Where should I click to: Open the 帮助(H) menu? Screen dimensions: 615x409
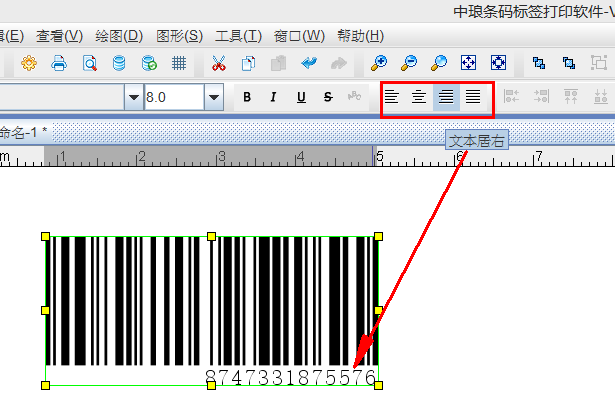coord(360,36)
